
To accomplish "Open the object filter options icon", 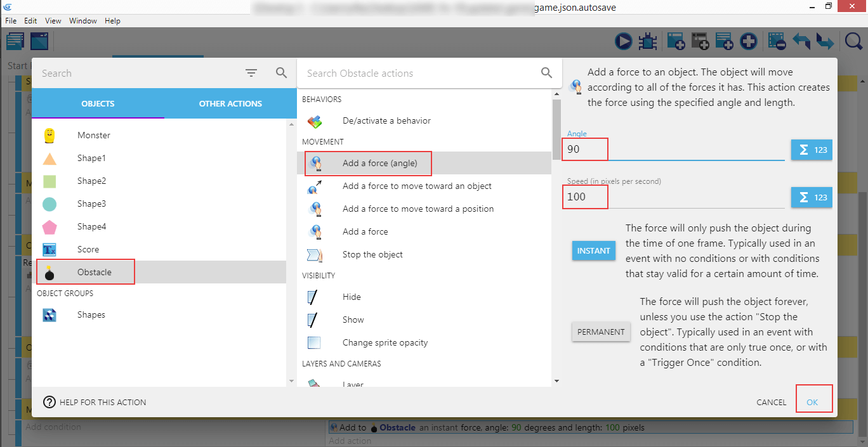I will click(x=251, y=74).
